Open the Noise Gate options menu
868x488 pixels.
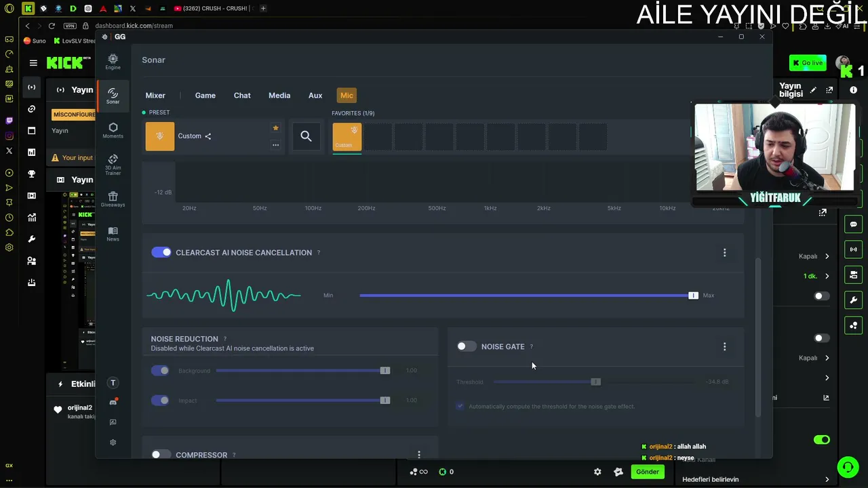724,347
